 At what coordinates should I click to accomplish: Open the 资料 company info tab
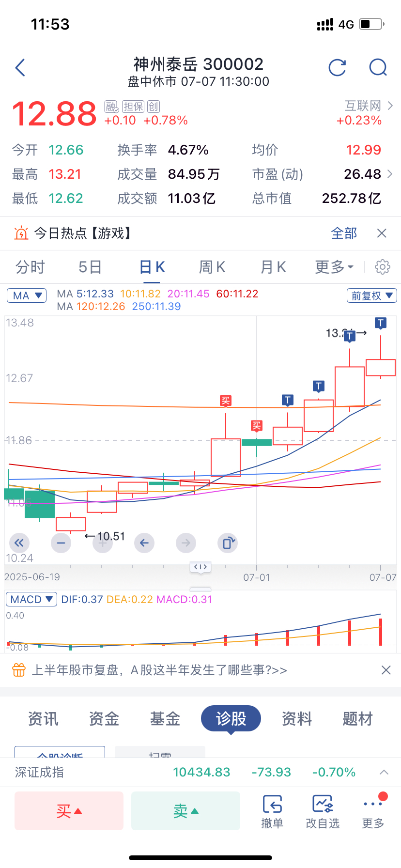(x=297, y=719)
